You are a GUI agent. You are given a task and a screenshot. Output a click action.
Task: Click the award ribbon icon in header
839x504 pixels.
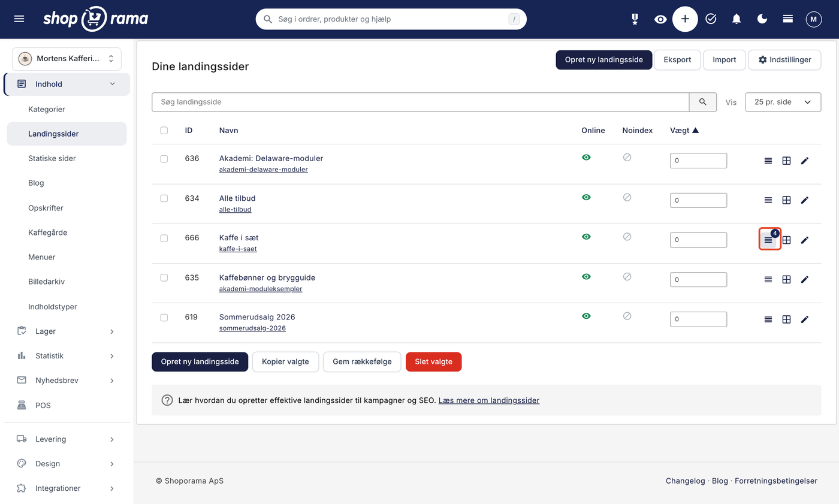(x=635, y=19)
